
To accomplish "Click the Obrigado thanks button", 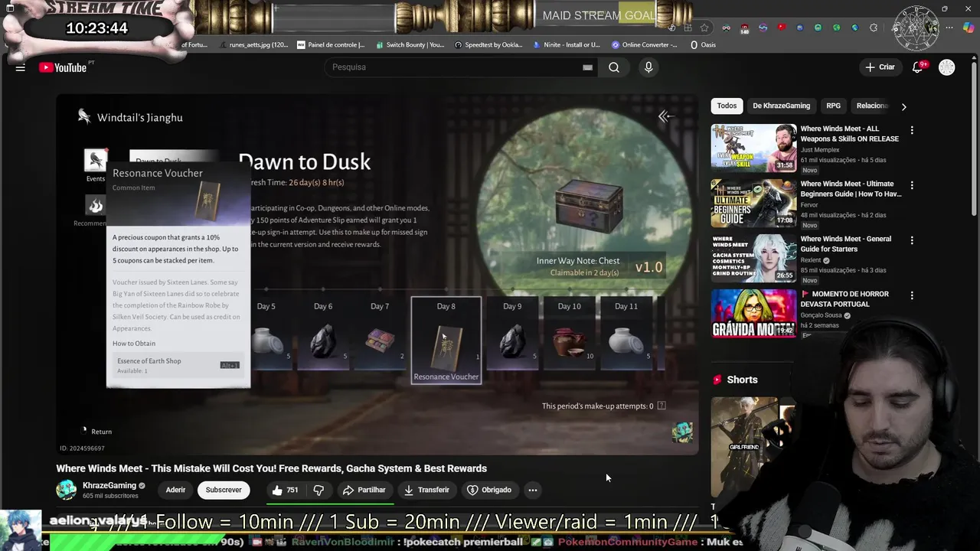I will point(489,490).
